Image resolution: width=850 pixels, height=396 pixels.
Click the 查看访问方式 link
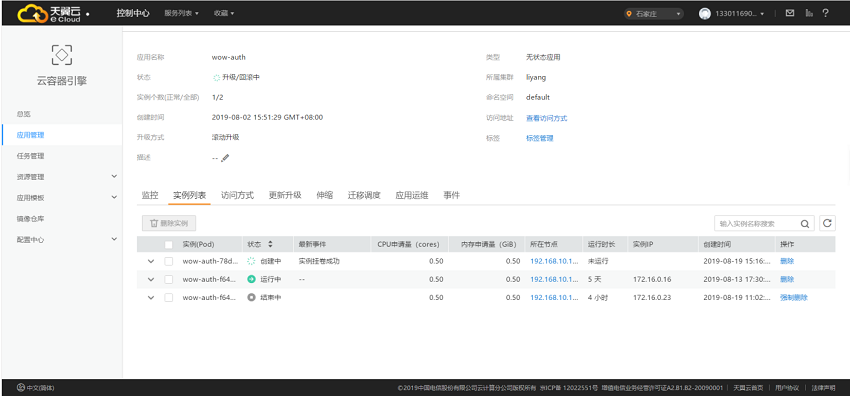546,118
